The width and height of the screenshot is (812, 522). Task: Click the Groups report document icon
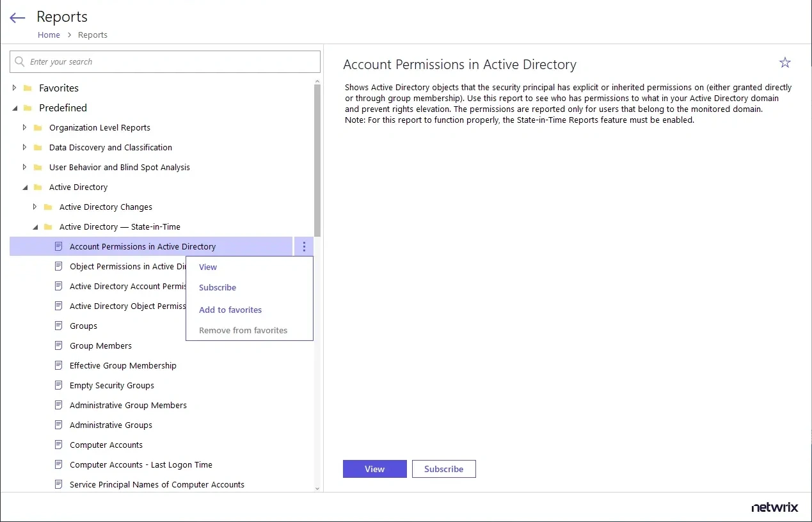[59, 326]
